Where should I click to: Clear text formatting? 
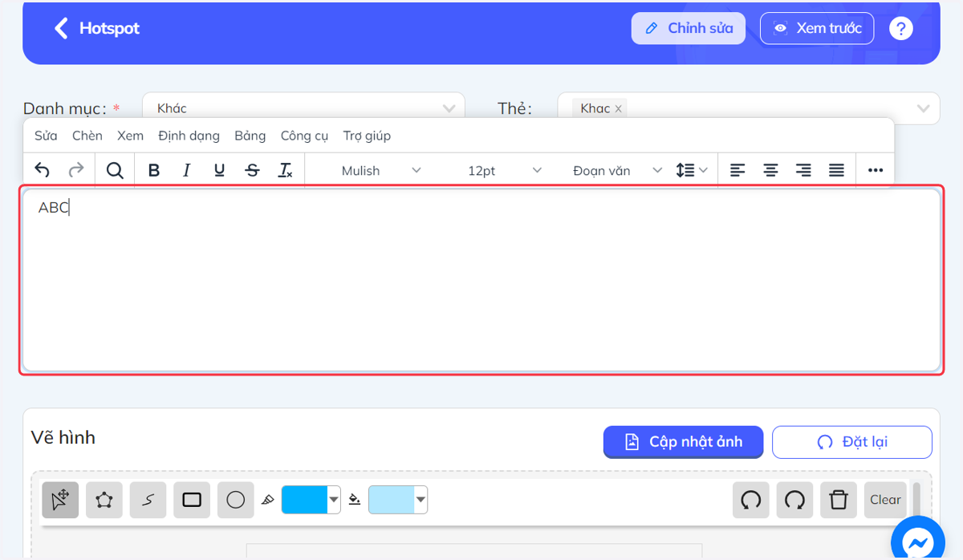285,170
